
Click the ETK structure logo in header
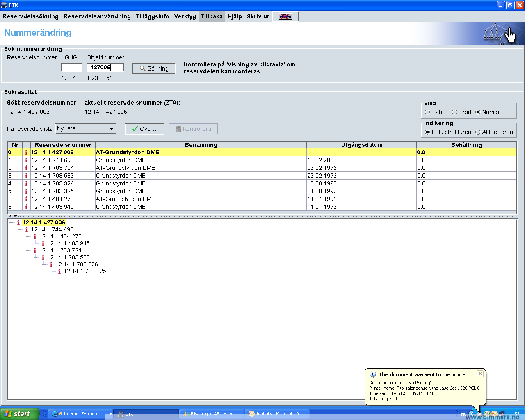click(x=500, y=34)
